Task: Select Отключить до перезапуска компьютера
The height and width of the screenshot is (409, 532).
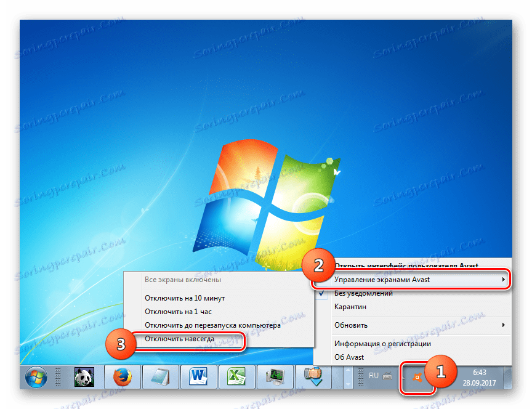Action: coord(219,325)
